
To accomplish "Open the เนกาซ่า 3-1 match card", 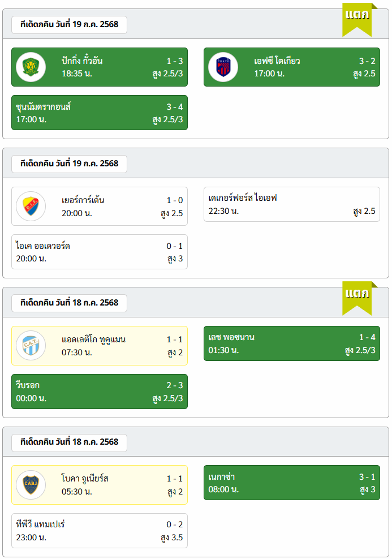I will click(291, 483).
